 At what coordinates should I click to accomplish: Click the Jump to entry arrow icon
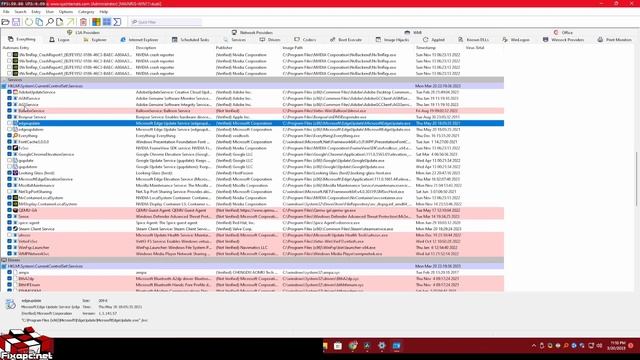tap(71, 22)
